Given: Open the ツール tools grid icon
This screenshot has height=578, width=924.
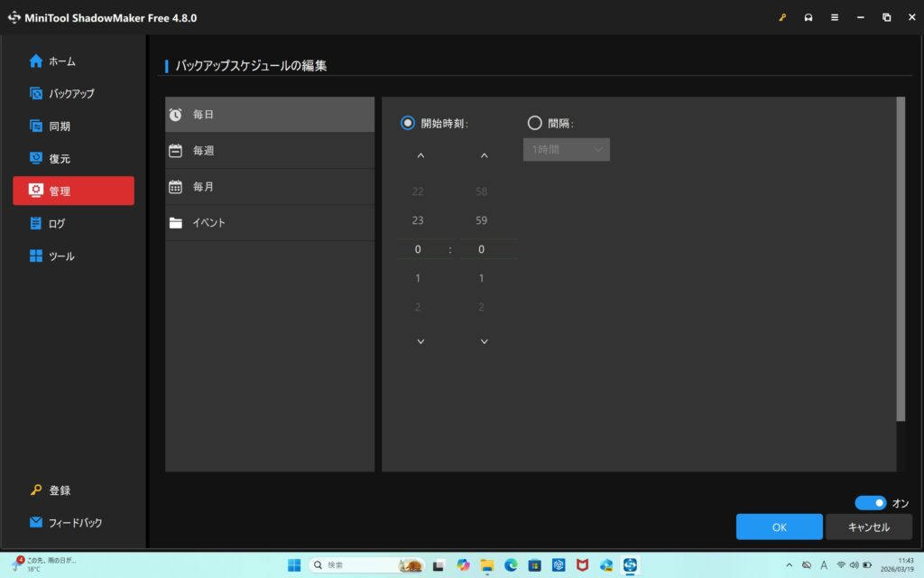Looking at the screenshot, I should click(36, 256).
